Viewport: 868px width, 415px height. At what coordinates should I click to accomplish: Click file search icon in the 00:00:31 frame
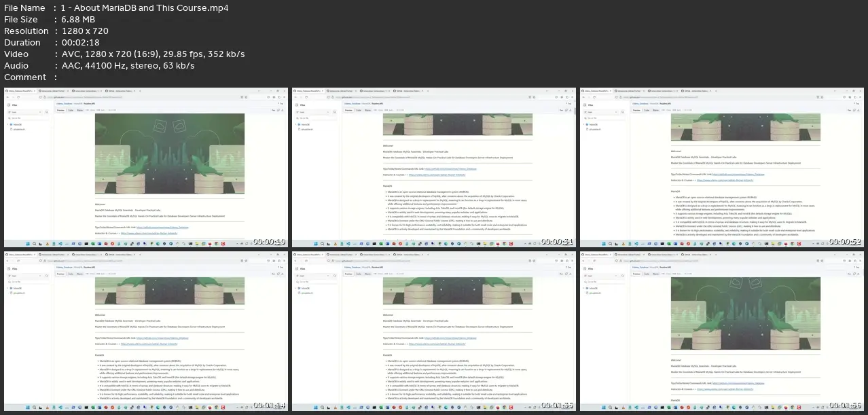click(x=335, y=112)
